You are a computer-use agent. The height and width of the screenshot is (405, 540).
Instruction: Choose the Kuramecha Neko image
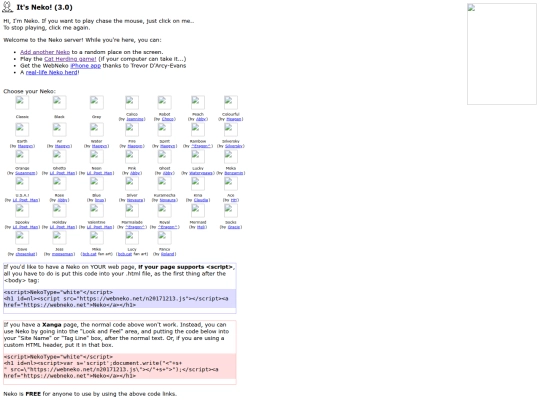(165, 184)
